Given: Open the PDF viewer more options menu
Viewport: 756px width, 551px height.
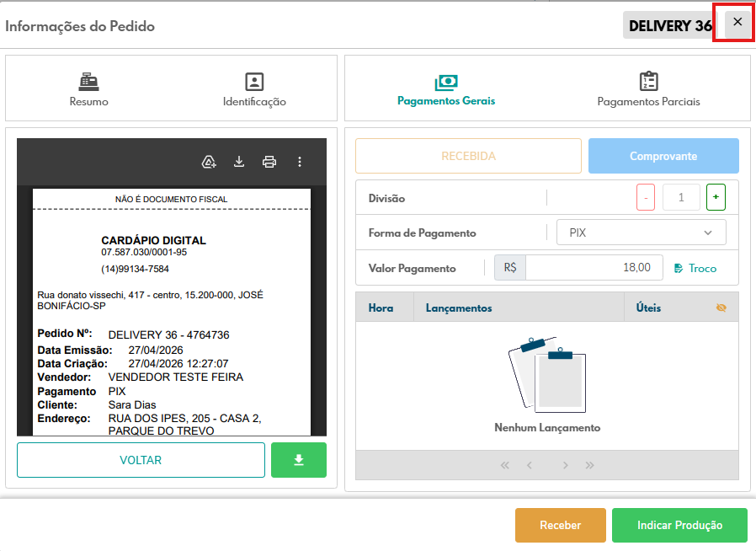Looking at the screenshot, I should [299, 162].
